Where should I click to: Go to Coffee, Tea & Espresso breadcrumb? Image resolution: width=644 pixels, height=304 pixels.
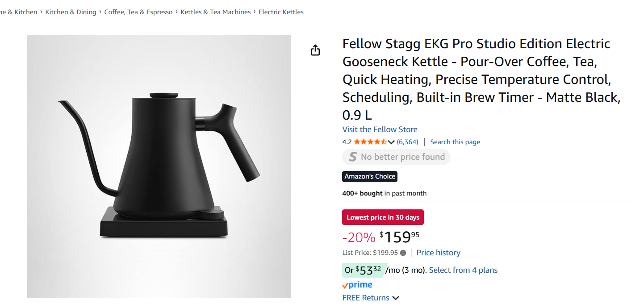138,12
